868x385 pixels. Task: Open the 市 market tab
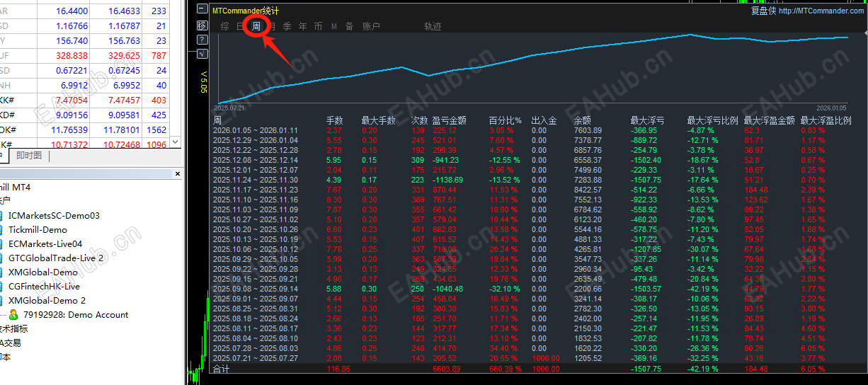318,26
